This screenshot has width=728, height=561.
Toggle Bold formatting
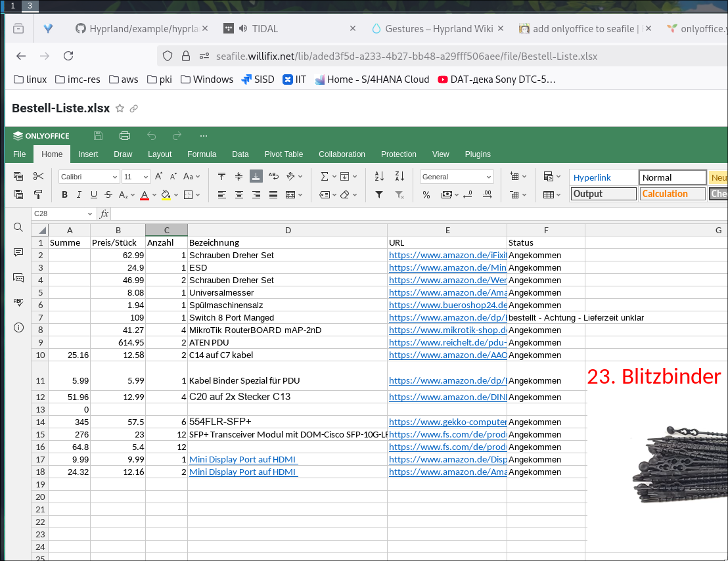(64, 194)
